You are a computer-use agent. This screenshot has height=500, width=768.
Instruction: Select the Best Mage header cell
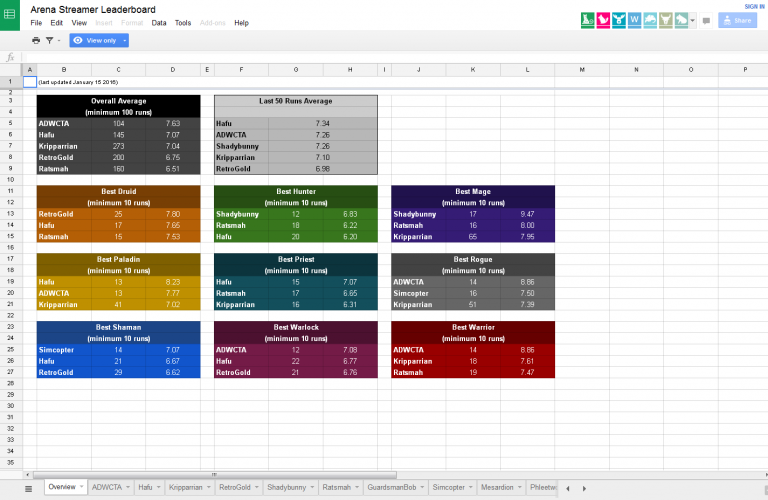(x=470, y=191)
